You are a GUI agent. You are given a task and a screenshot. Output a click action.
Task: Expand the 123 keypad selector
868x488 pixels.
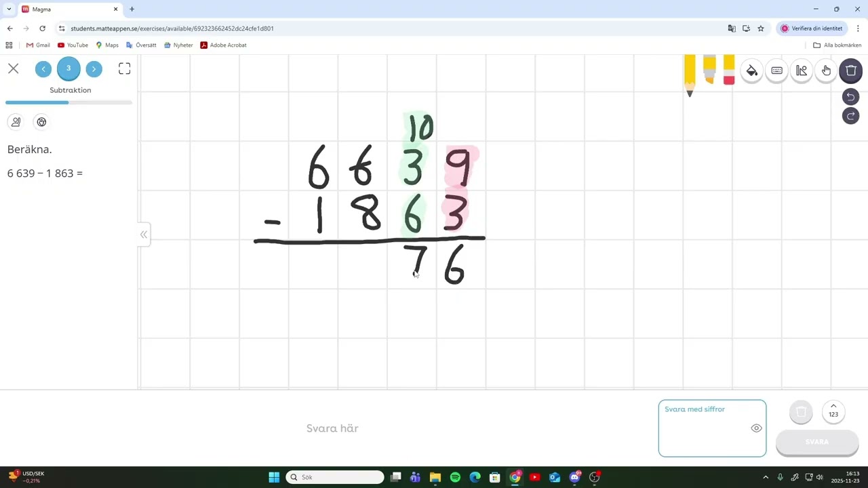[833, 412]
